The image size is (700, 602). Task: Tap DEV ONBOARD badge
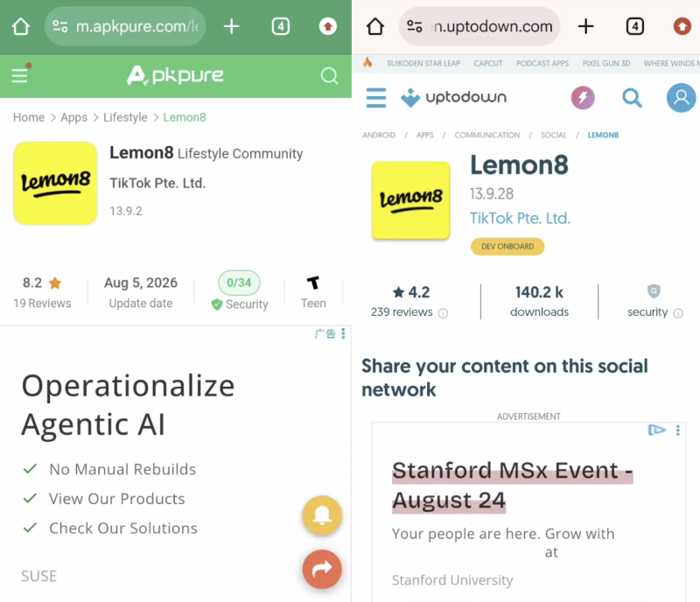coord(507,247)
